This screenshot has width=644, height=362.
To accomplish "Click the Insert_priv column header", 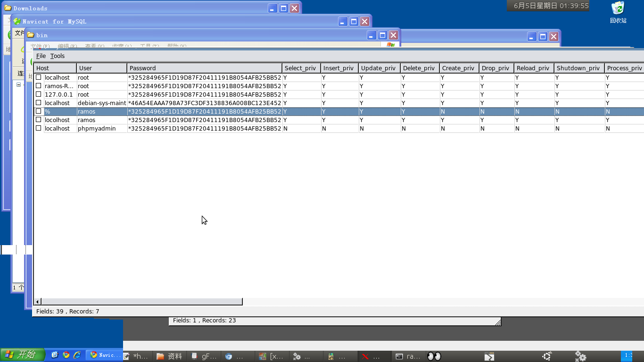I will pyautogui.click(x=340, y=68).
